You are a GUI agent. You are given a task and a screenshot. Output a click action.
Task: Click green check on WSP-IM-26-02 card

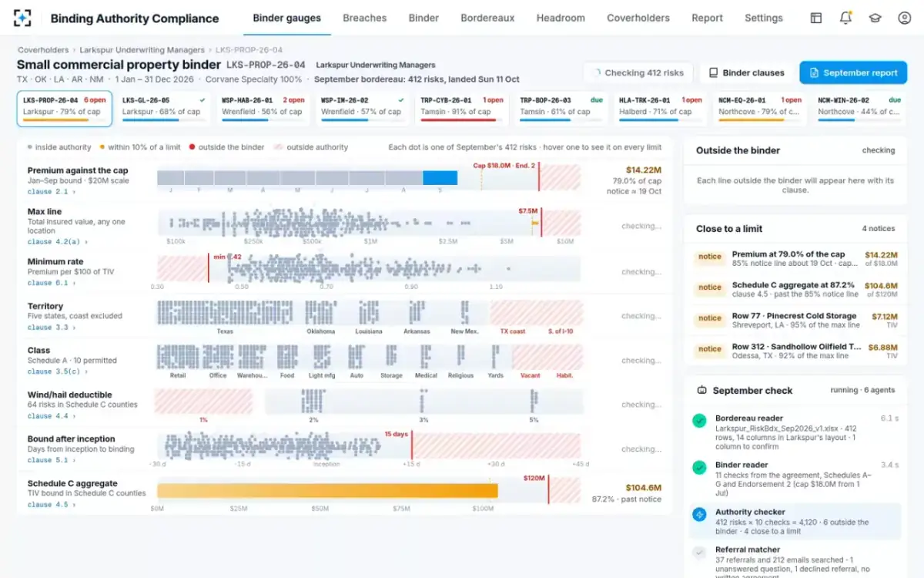tap(401, 99)
